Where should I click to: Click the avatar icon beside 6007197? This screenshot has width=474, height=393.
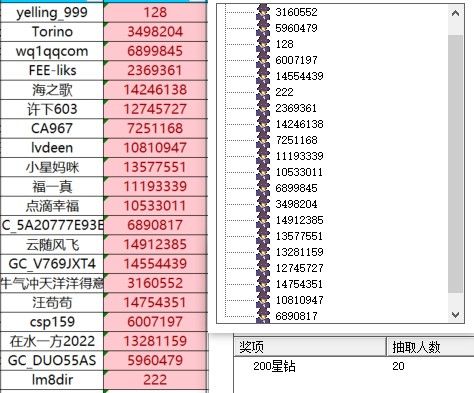coord(263,60)
